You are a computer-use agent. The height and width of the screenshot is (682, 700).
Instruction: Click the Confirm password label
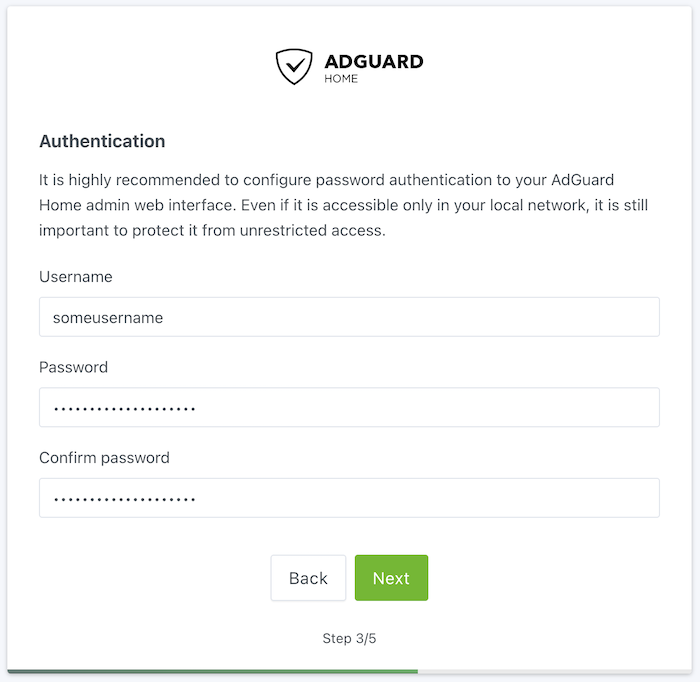tap(104, 458)
